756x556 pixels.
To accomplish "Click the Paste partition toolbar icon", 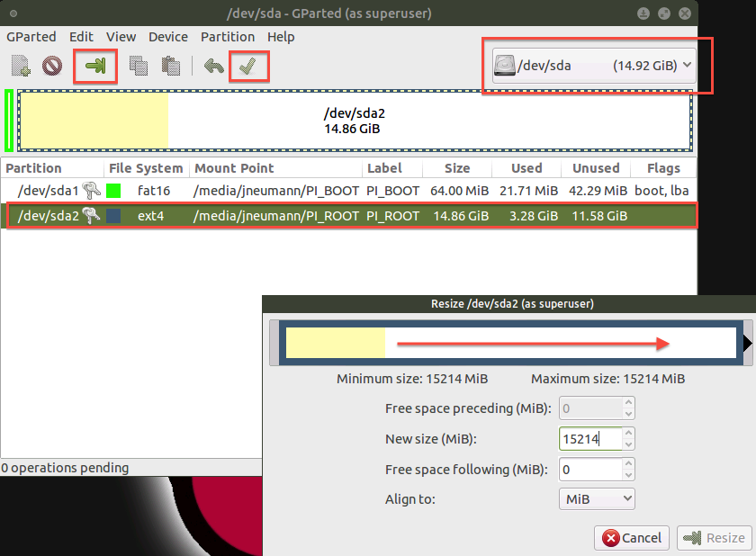I will coord(170,66).
